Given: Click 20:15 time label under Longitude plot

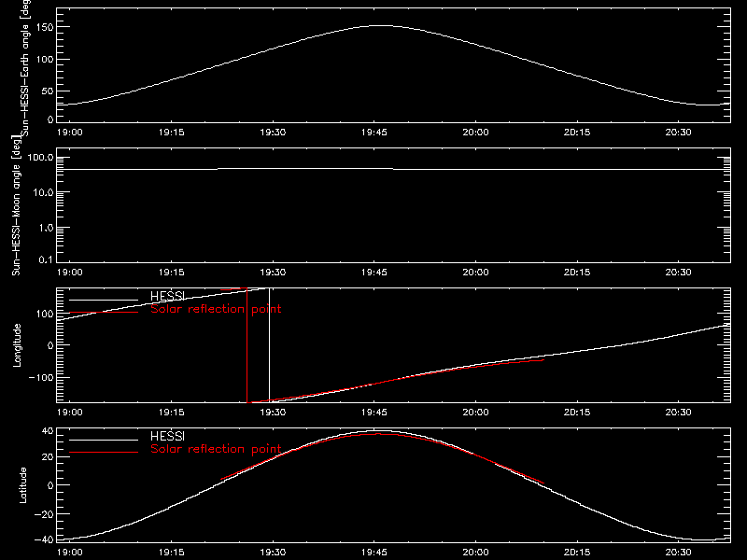Looking at the screenshot, I should tap(577, 413).
